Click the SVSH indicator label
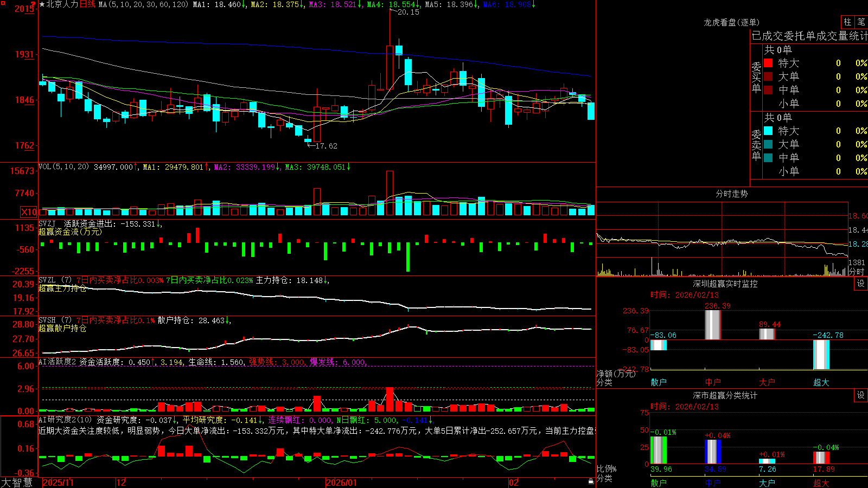Screen dimensions: 868x488 47,320
